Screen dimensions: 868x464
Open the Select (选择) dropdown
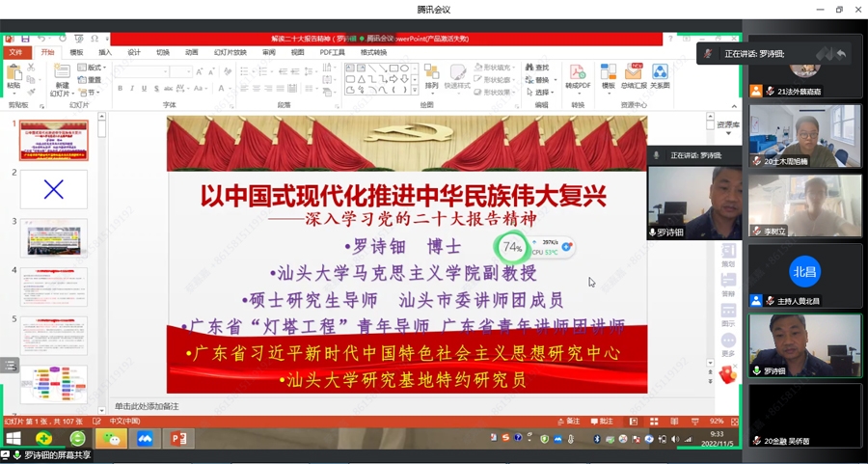[539, 93]
